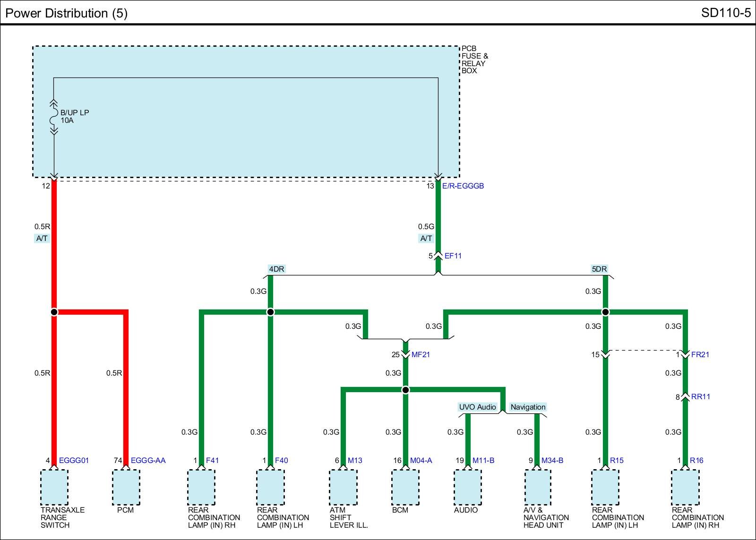This screenshot has width=756, height=540.
Task: Click the Navigation option tag
Action: coord(528,407)
